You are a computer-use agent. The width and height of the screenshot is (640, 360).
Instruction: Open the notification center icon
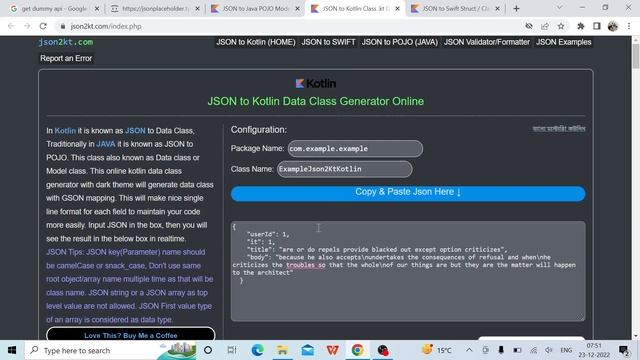coord(624,350)
